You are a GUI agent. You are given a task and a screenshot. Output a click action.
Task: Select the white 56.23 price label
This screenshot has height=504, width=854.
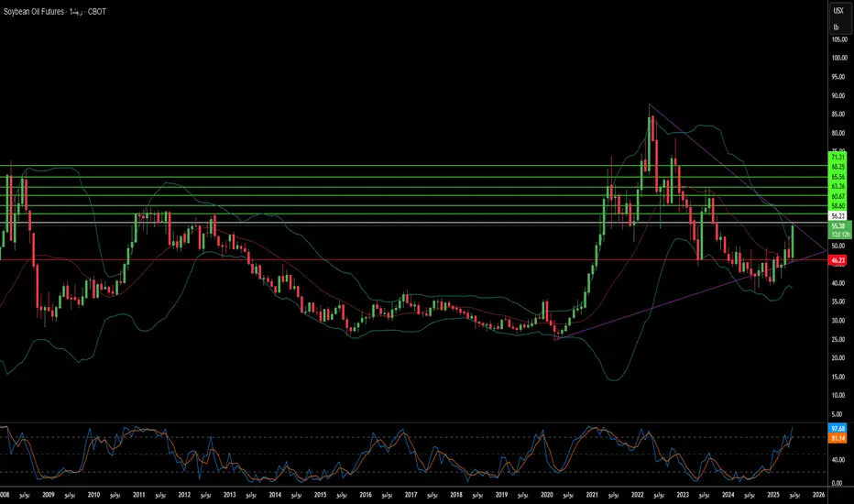click(838, 215)
